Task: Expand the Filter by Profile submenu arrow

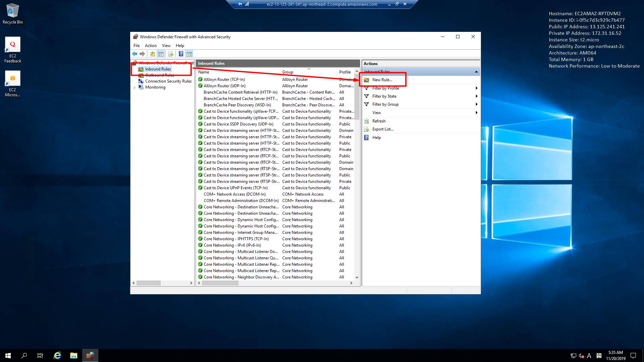Action: pyautogui.click(x=476, y=88)
